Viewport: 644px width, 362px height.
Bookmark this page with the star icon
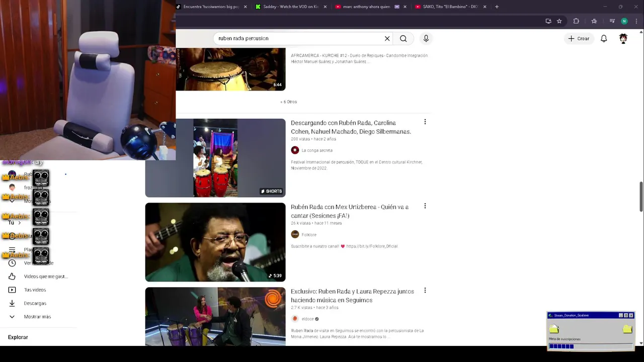click(x=559, y=21)
